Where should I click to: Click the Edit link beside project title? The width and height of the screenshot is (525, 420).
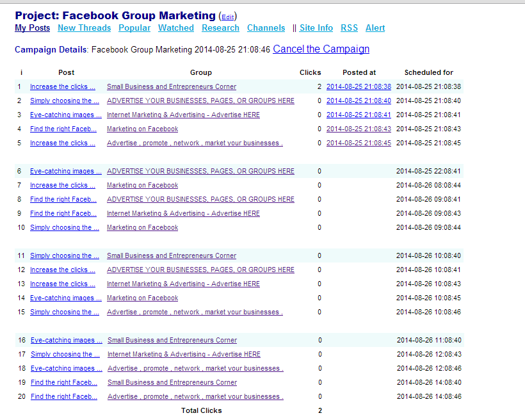tap(228, 17)
